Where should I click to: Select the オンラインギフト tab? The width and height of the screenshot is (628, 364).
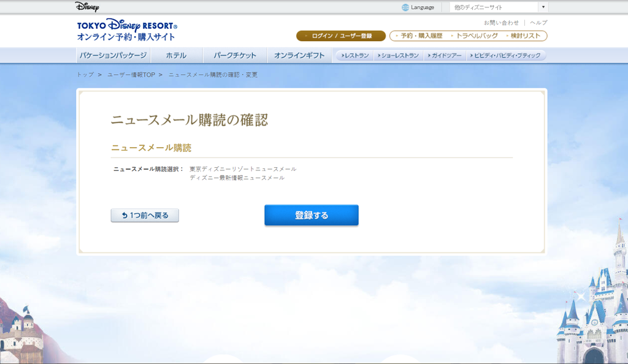coord(299,56)
